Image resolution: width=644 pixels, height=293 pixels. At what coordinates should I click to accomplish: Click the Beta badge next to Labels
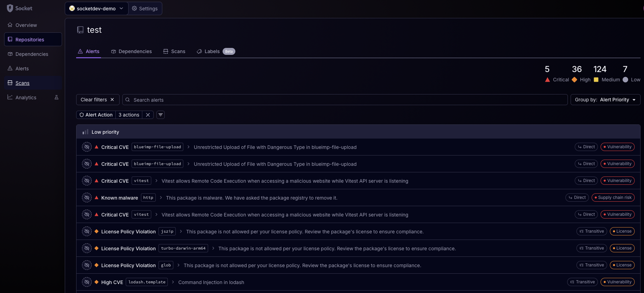coord(229,51)
